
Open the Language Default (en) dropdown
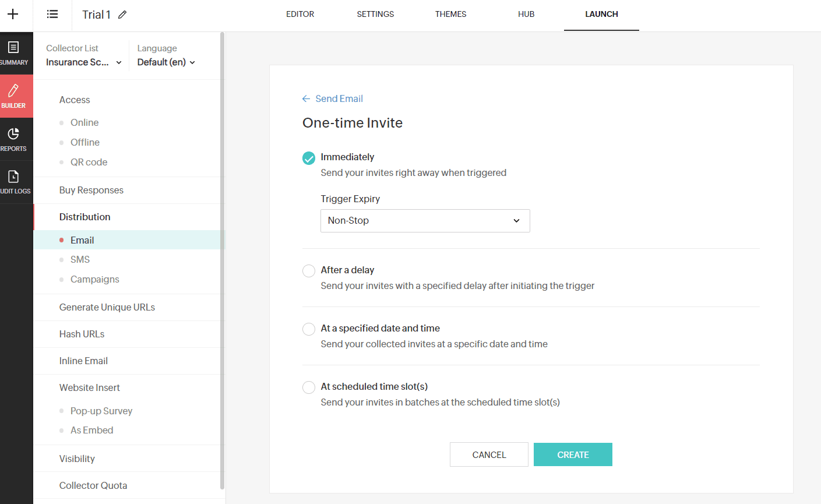[x=166, y=62]
